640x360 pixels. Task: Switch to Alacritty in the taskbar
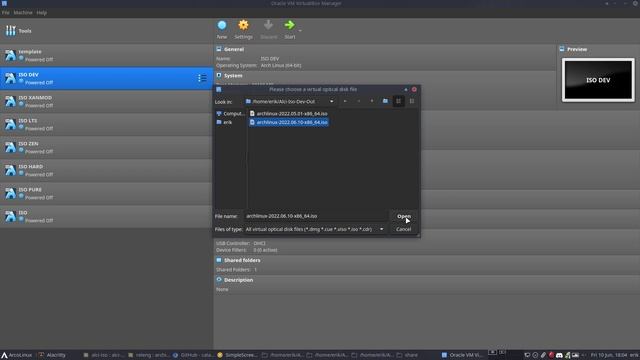coord(52,355)
